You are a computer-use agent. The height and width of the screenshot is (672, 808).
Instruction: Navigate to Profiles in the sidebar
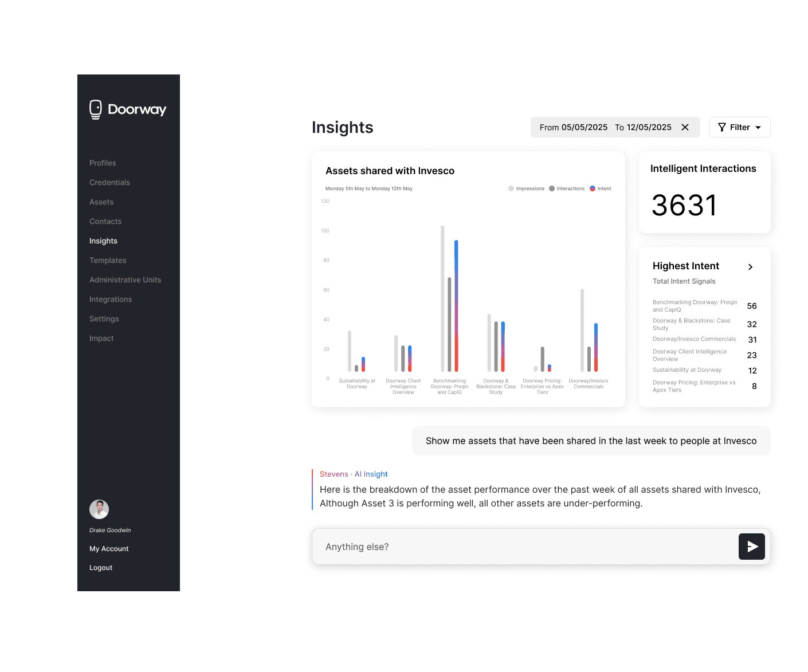coord(103,163)
